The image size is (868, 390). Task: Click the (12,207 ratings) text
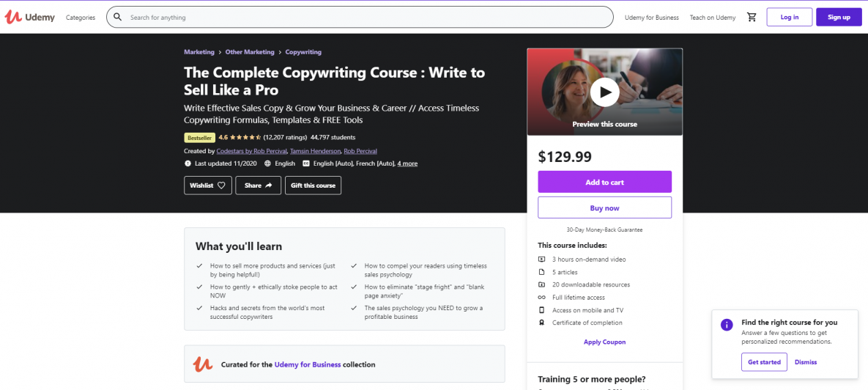(285, 137)
